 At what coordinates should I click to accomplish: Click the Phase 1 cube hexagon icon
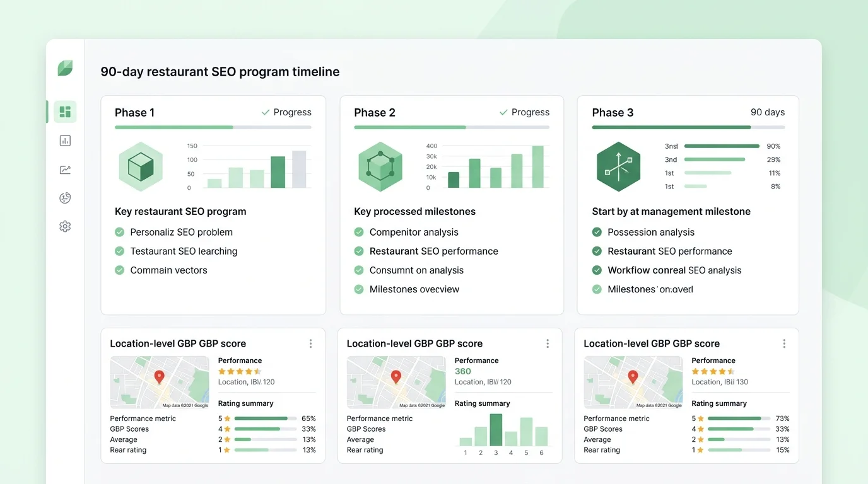pos(141,167)
